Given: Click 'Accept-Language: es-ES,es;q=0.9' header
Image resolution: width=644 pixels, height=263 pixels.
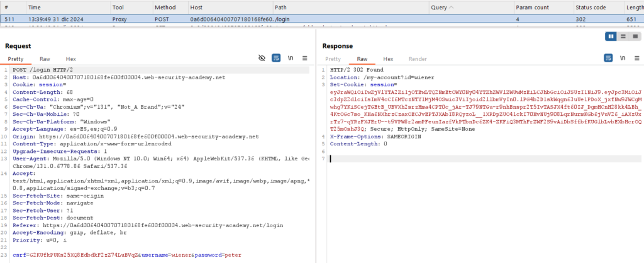Looking at the screenshot, I should coord(65,129).
